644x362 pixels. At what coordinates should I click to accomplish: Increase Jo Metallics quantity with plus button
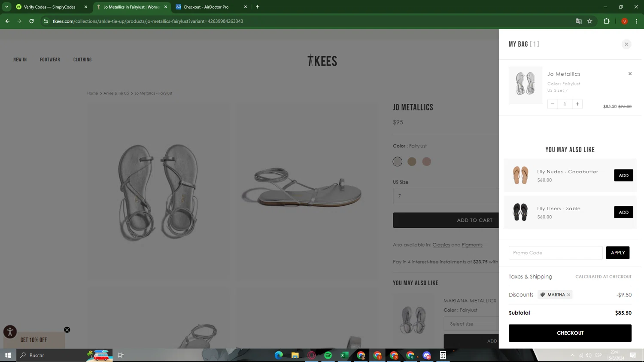click(577, 104)
